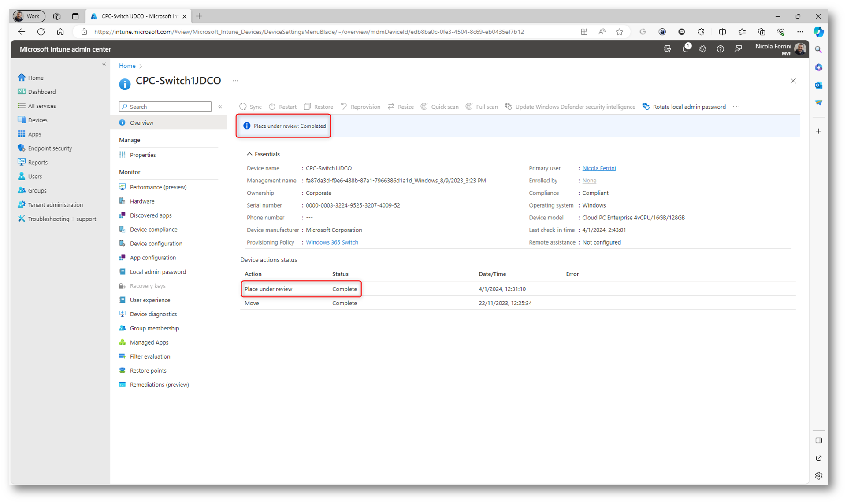
Task: Open the Windows 365 Switch policy link
Action: point(332,242)
